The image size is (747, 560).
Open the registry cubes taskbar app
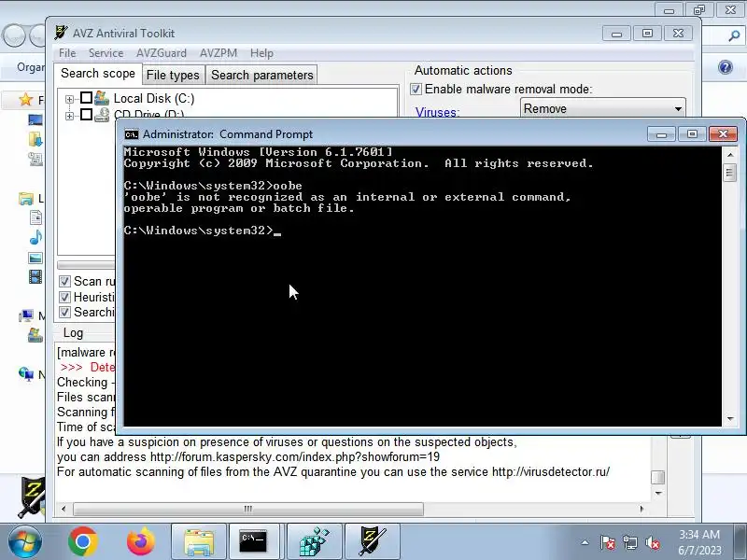click(315, 542)
